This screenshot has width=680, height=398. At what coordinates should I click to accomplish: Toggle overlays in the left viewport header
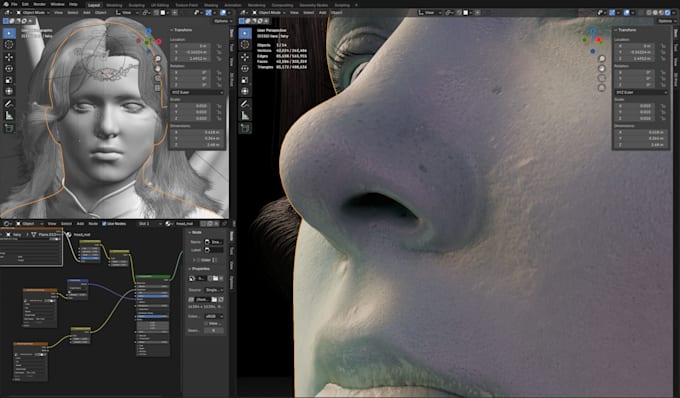pyautogui.click(x=223, y=13)
